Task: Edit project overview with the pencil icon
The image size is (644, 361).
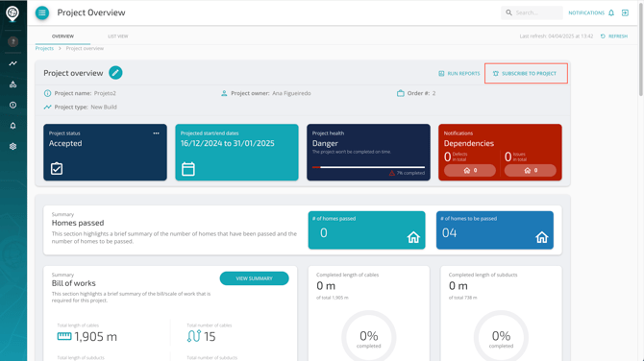Action: [115, 73]
